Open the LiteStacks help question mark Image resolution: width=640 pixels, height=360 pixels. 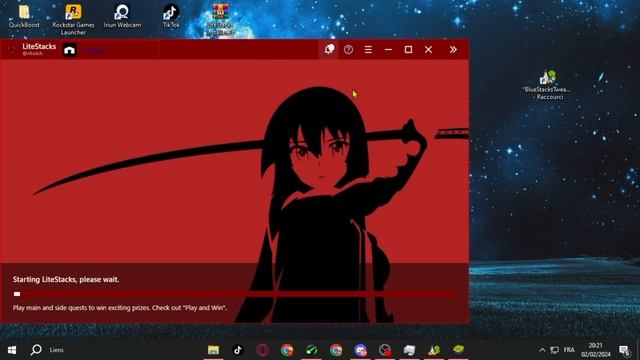pos(348,49)
